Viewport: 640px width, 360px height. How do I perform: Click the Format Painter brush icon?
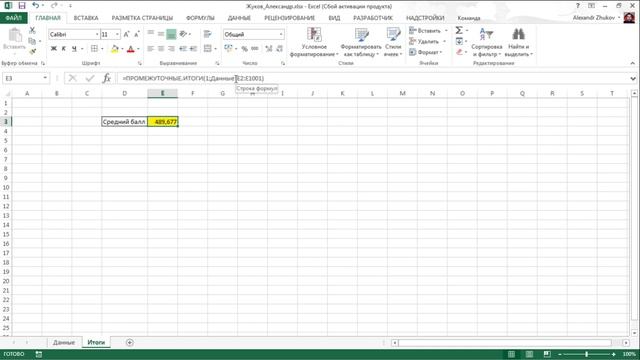[32, 51]
